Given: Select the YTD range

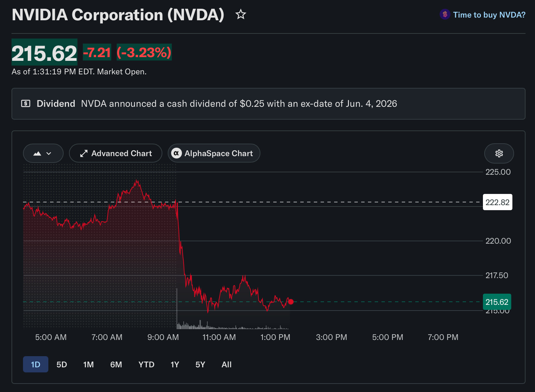Looking at the screenshot, I should (x=146, y=364).
